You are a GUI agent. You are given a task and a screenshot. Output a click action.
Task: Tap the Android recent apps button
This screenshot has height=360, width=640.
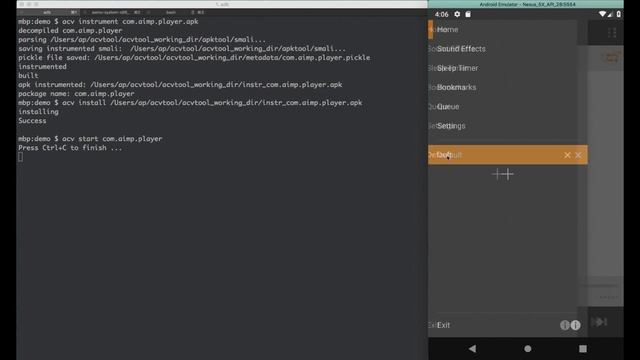(583, 349)
